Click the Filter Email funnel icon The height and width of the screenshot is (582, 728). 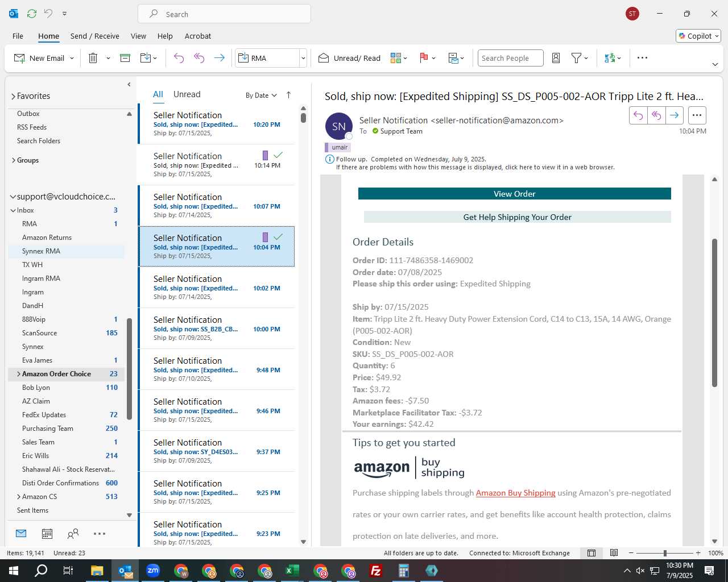pyautogui.click(x=576, y=58)
